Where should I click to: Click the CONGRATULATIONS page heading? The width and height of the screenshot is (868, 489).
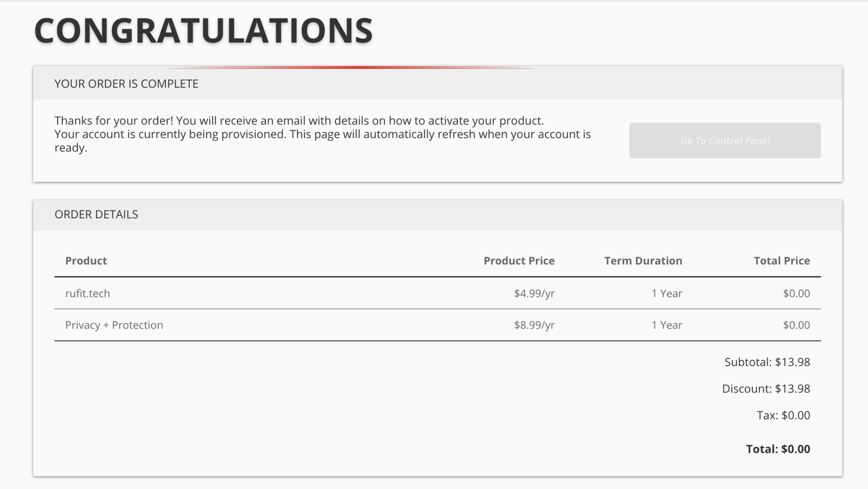pyautogui.click(x=203, y=31)
